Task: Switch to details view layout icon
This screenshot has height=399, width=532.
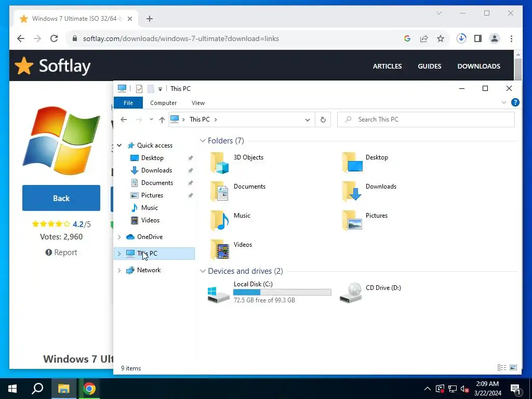Action: (502, 367)
